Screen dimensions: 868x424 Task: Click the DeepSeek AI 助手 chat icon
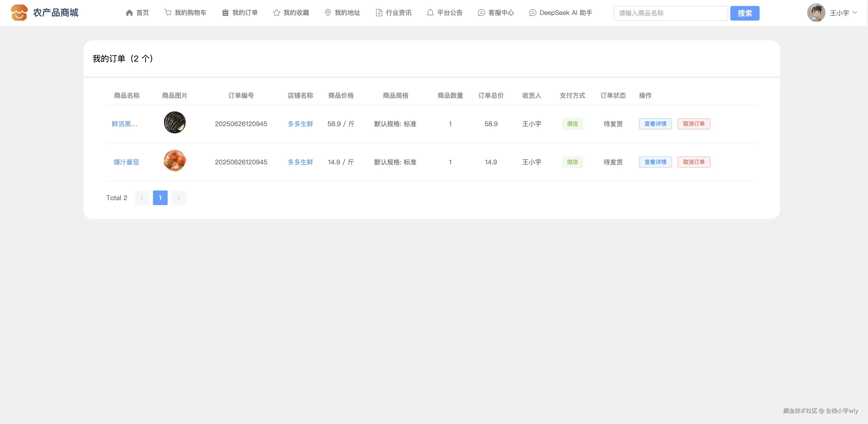[x=533, y=13]
